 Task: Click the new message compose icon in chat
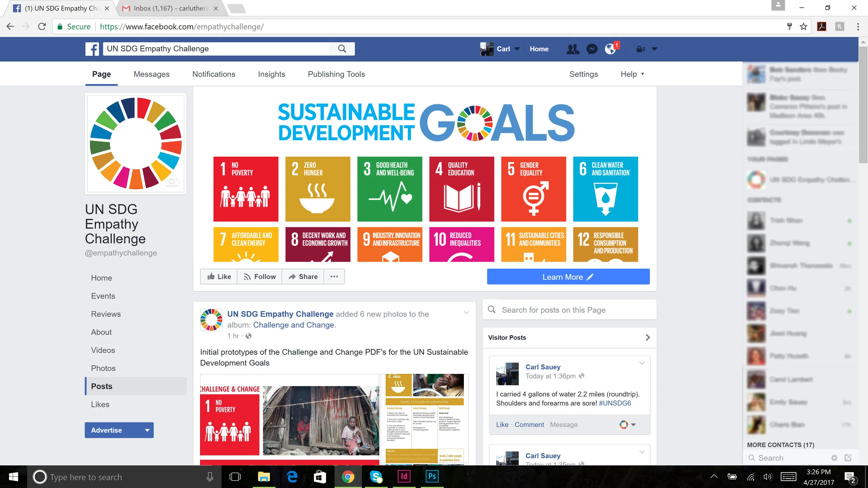point(848,458)
